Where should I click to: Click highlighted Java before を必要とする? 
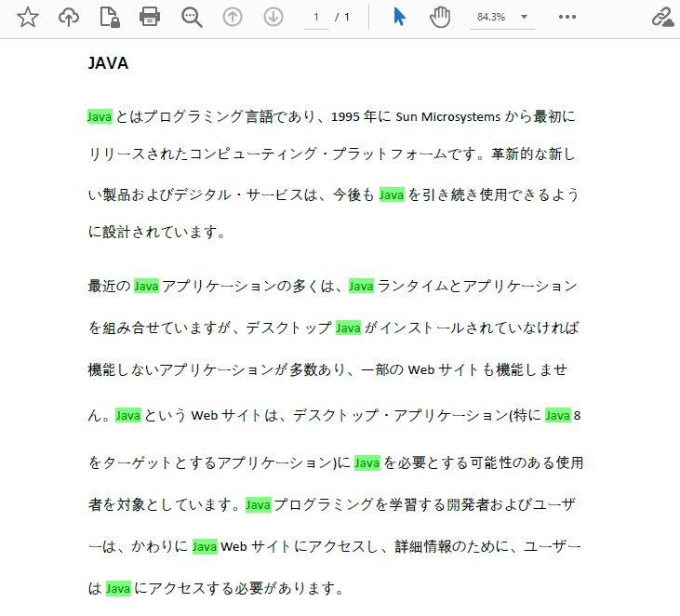[x=367, y=462]
